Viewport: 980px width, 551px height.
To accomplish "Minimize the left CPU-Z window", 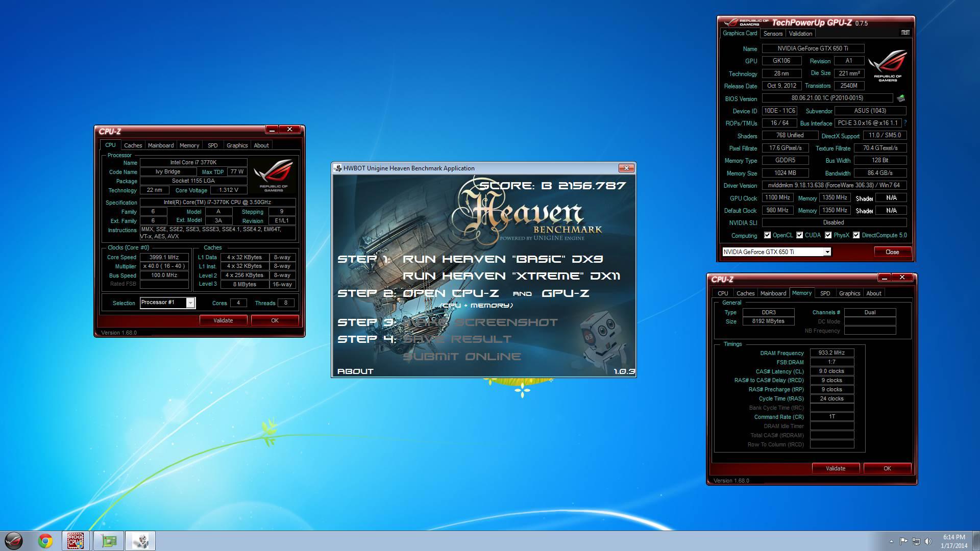I will click(x=272, y=130).
